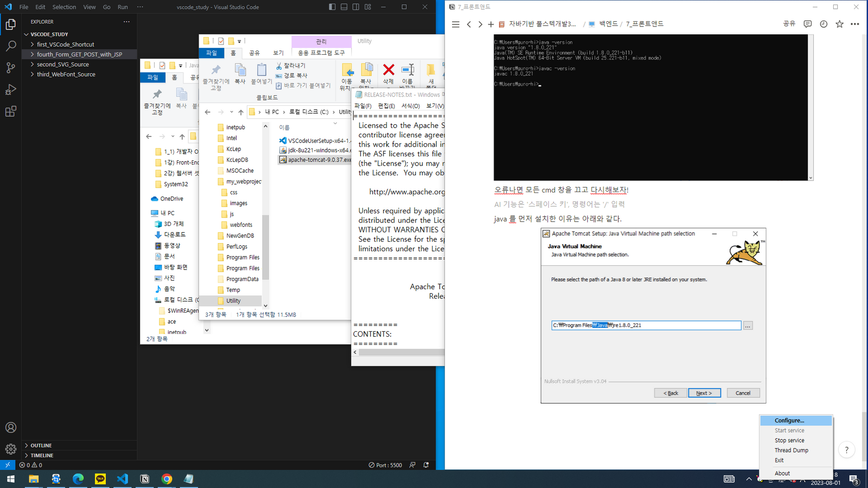The width and height of the screenshot is (868, 488).
Task: Open VS Code Manage gear settings
Action: pyautogui.click(x=11, y=449)
